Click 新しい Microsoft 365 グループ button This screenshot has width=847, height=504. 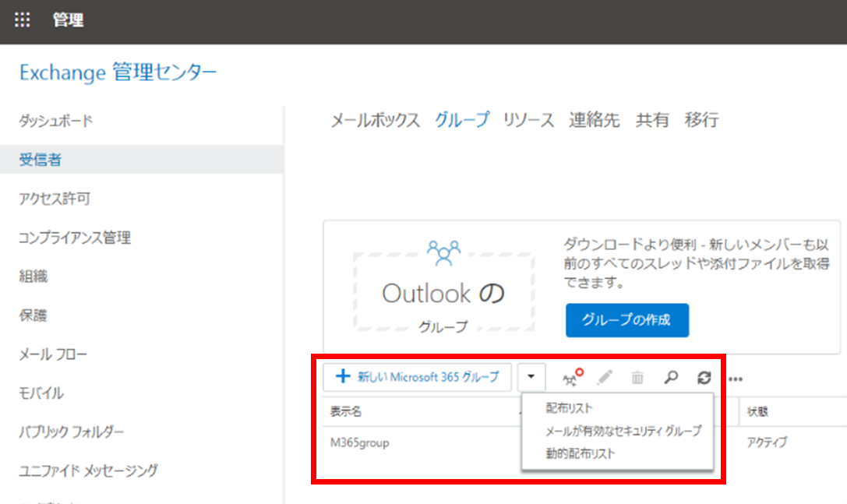click(x=418, y=376)
